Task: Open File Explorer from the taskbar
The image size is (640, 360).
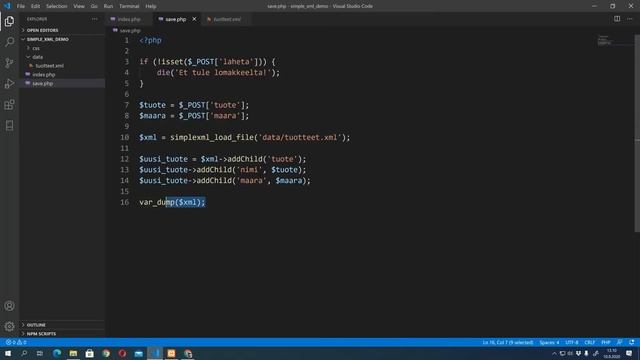Action: click(73, 353)
